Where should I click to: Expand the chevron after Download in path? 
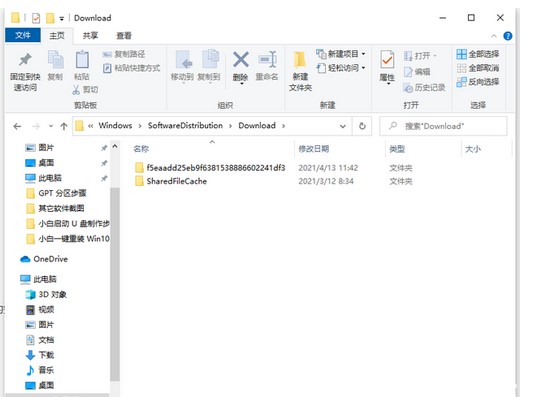[283, 126]
